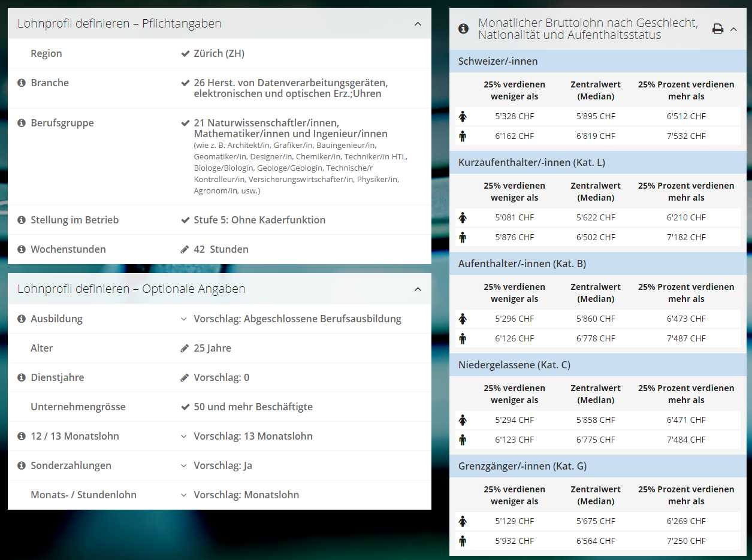752x560 pixels.
Task: Click the value 6'473 CHF
Action: [x=686, y=319]
